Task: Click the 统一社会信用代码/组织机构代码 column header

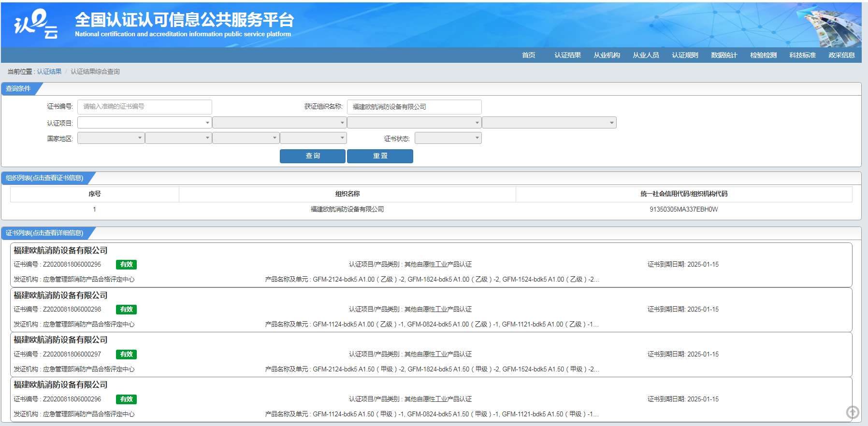Action: (684, 194)
